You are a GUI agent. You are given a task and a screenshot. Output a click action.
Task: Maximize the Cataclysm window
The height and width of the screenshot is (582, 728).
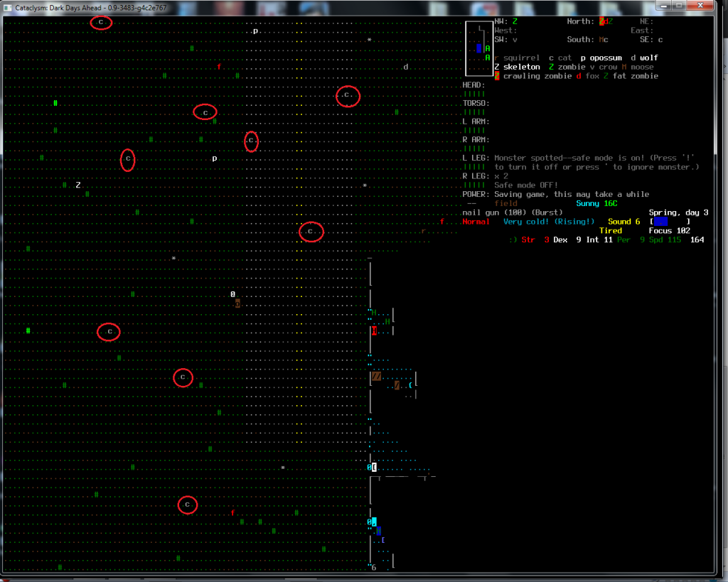click(x=679, y=6)
